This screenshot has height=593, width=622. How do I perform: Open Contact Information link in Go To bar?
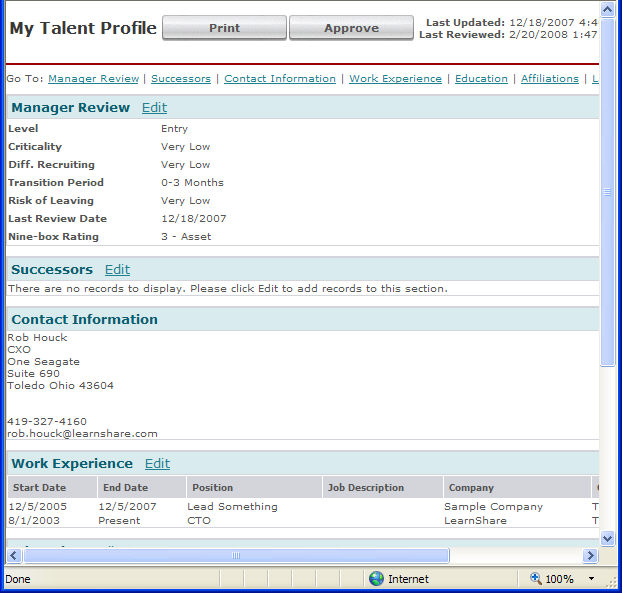pyautogui.click(x=280, y=79)
